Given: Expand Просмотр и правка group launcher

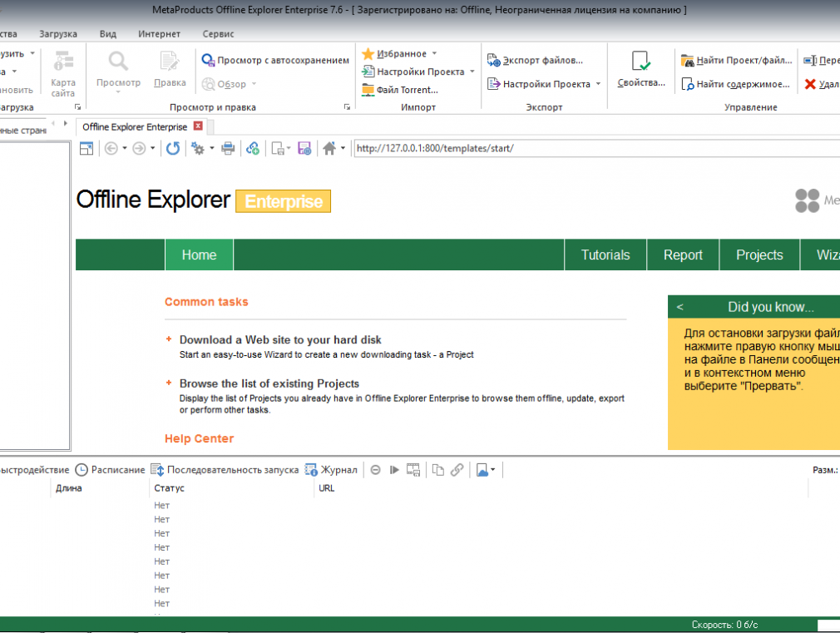Looking at the screenshot, I should [347, 107].
